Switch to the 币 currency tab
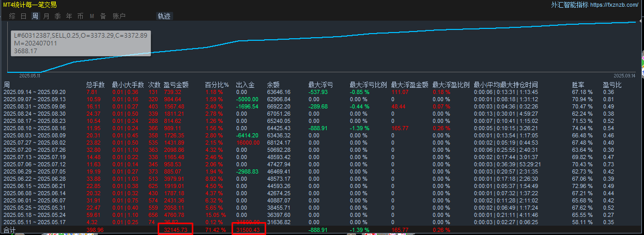This screenshot has height=235, width=644. click(80, 16)
